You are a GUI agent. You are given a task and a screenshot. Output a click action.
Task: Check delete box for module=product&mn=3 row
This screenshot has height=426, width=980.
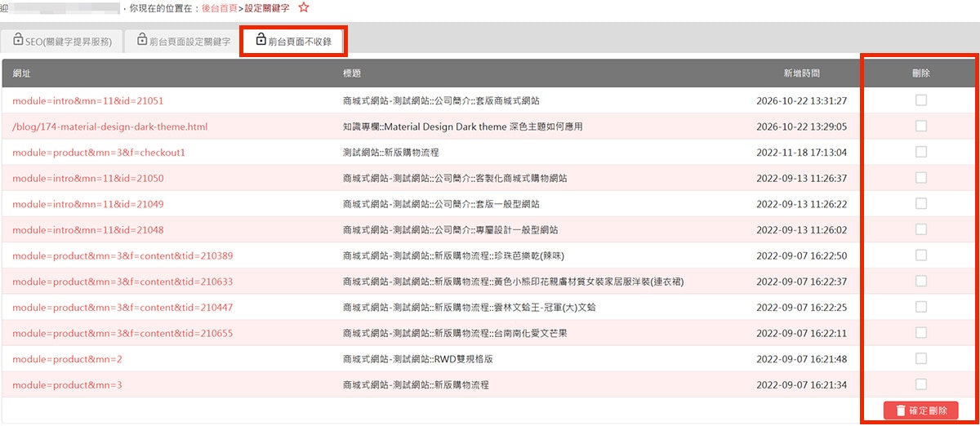[x=921, y=384]
